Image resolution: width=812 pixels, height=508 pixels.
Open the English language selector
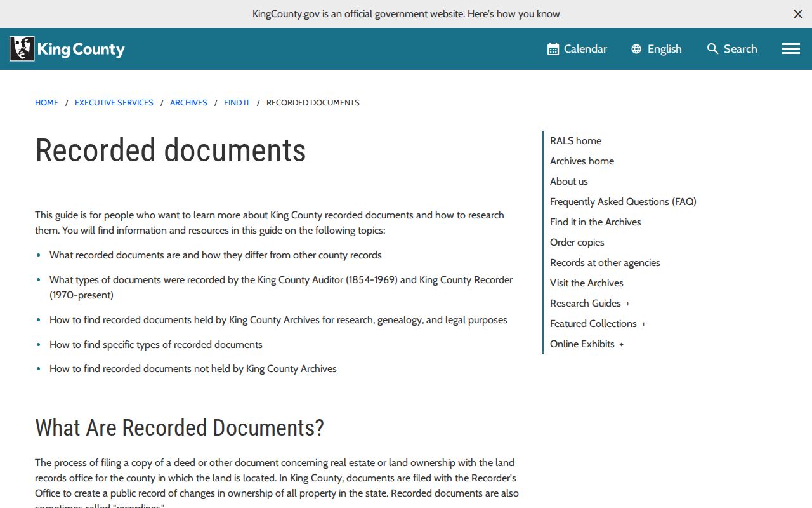pyautogui.click(x=657, y=49)
